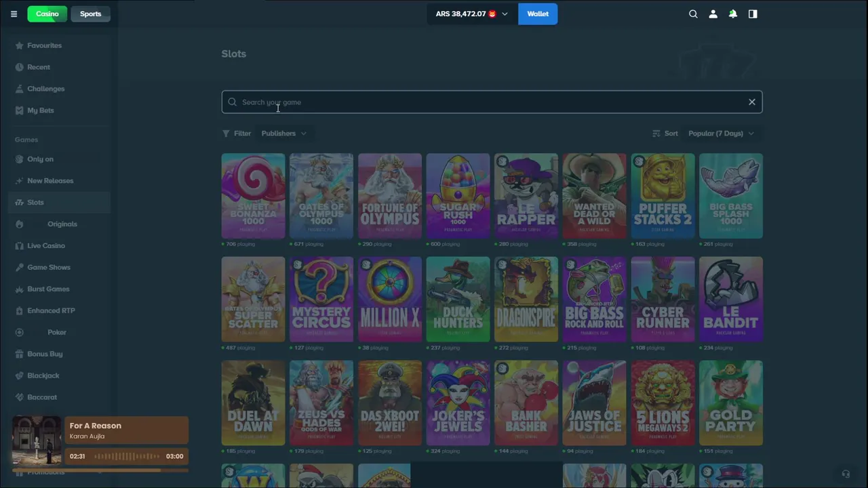Open the hamburger menu icon

click(x=14, y=14)
